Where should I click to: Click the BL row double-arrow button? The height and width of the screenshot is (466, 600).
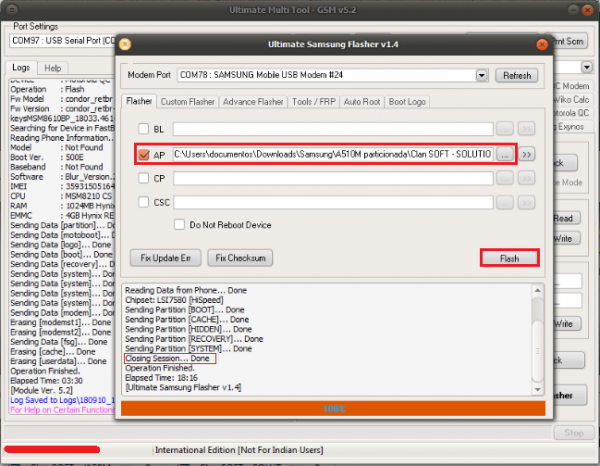click(527, 129)
